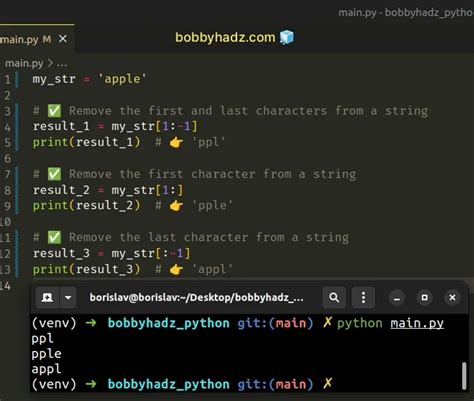The image size is (474, 401).
Task: Open new terminal tab icon
Action: pos(47,297)
